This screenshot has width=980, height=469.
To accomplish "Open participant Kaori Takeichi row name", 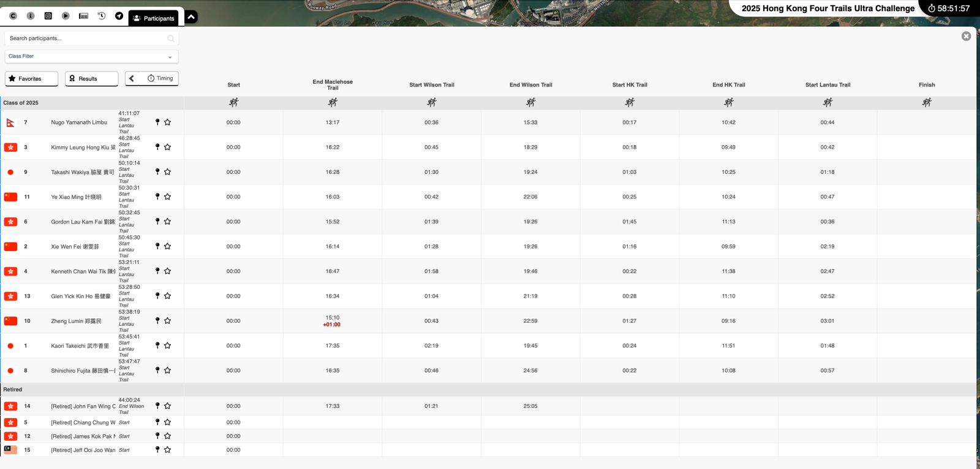I will pos(80,346).
